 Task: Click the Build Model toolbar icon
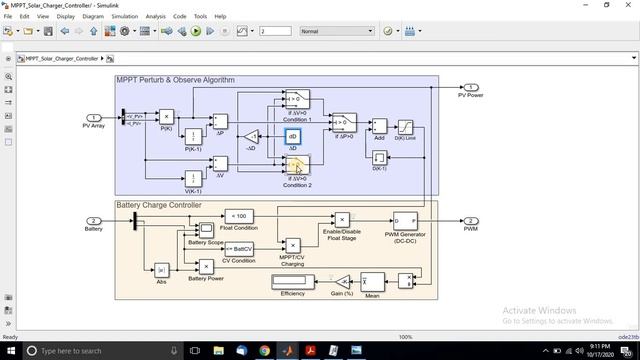410,31
